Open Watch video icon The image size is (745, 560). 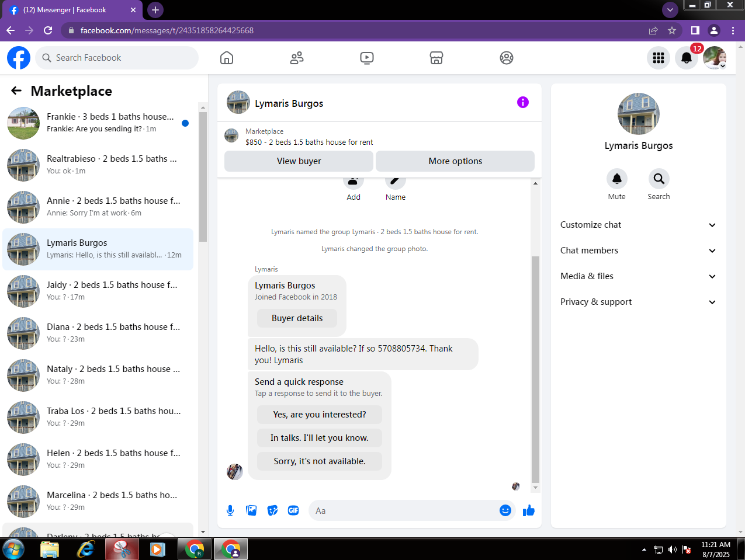tap(367, 58)
